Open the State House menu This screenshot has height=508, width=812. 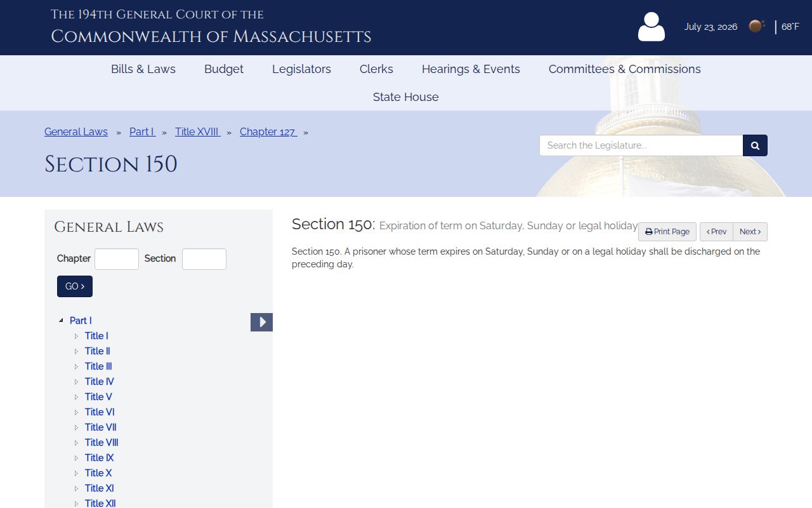pyautogui.click(x=406, y=97)
